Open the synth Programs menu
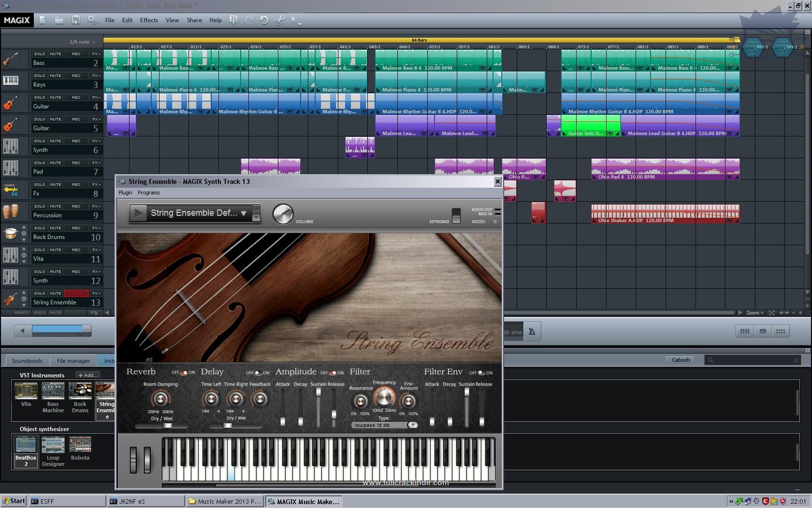Viewport: 812px width, 508px height. click(148, 193)
